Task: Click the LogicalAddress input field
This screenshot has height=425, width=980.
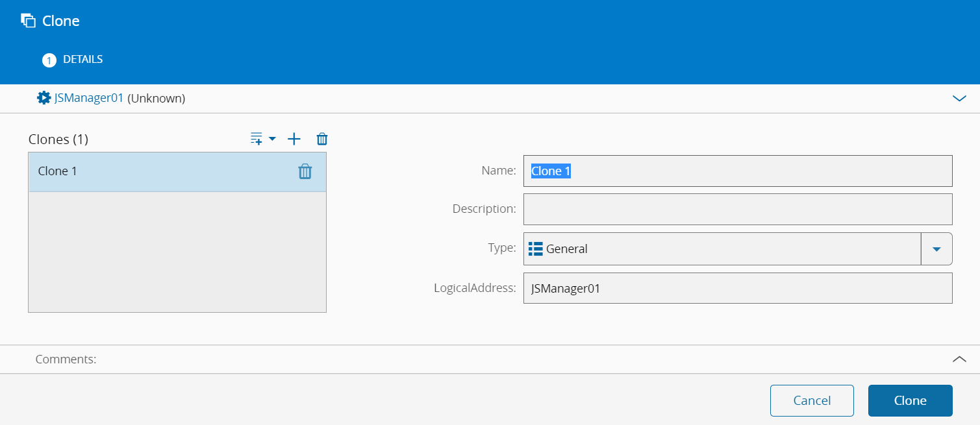Action: 737,288
